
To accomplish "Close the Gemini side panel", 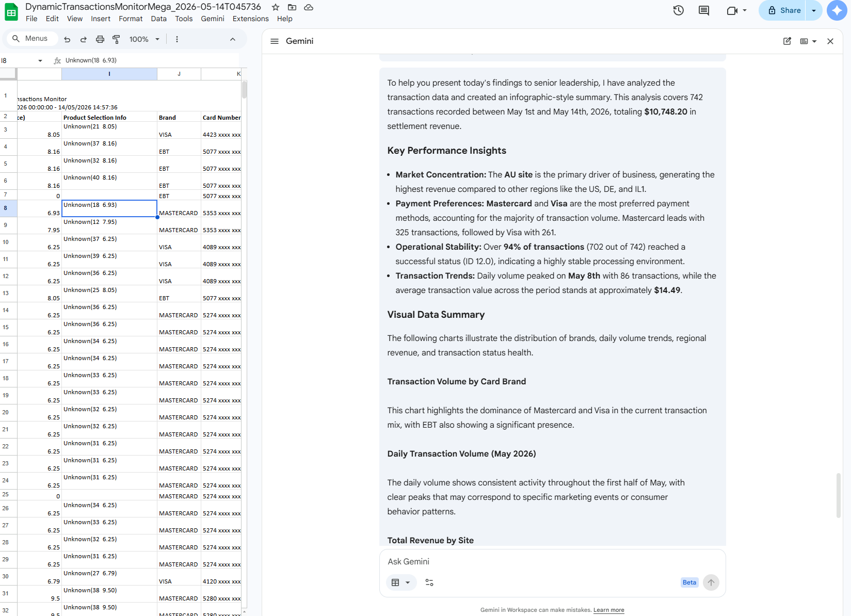I will [x=830, y=41].
